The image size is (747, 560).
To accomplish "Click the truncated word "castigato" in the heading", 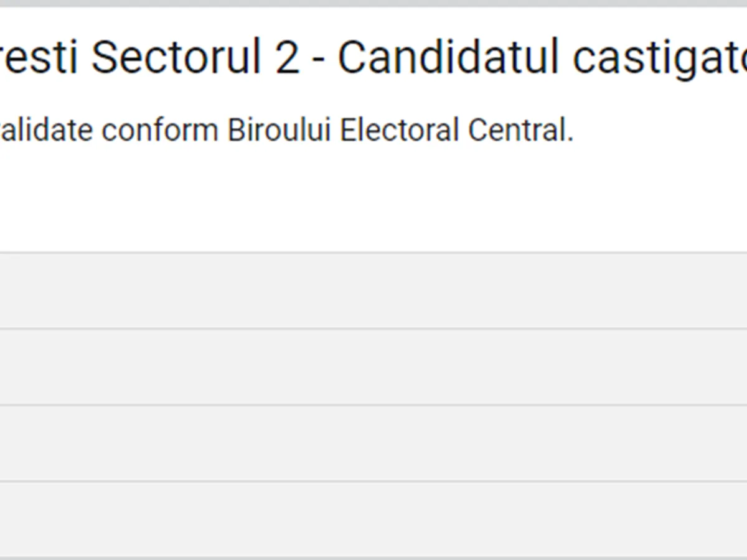I will point(660,57).
